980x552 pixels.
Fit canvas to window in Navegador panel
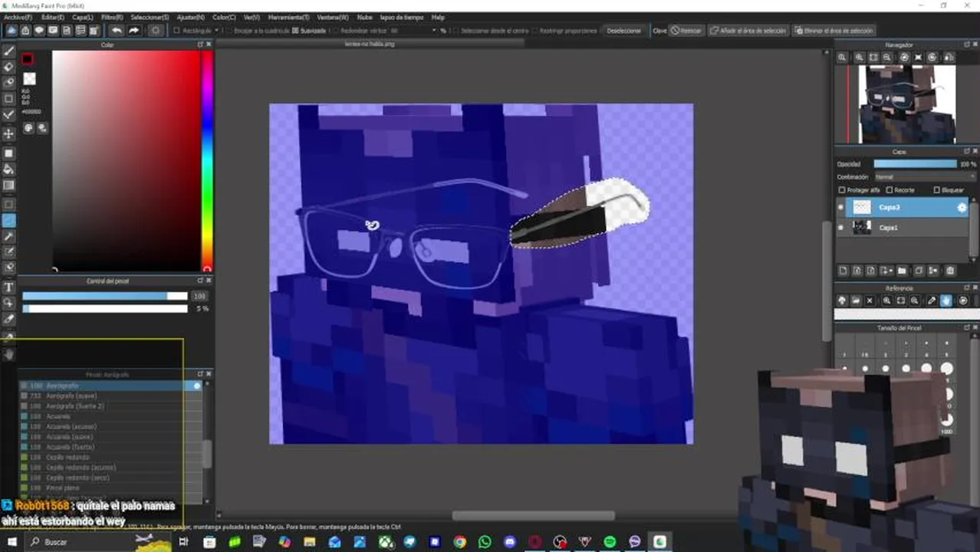[x=873, y=58]
